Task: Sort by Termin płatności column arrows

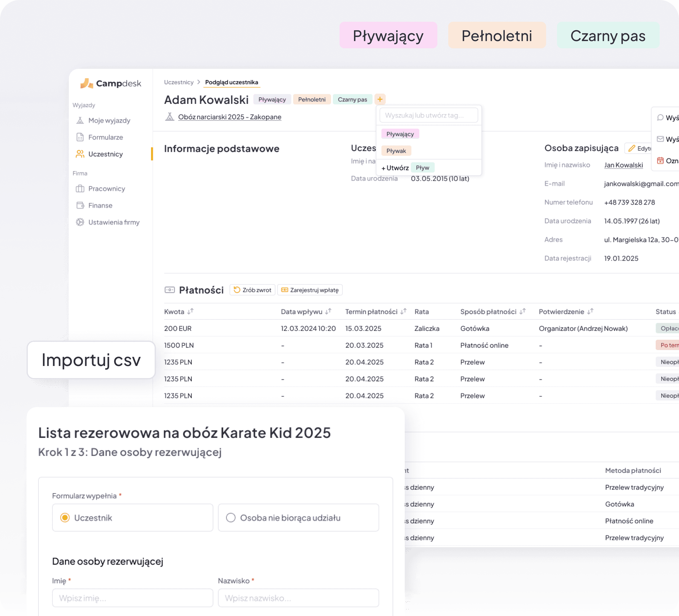Action: pos(403,312)
